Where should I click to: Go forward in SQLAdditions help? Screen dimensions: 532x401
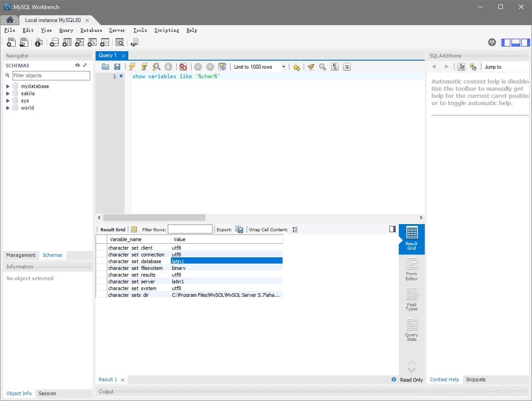coord(446,67)
